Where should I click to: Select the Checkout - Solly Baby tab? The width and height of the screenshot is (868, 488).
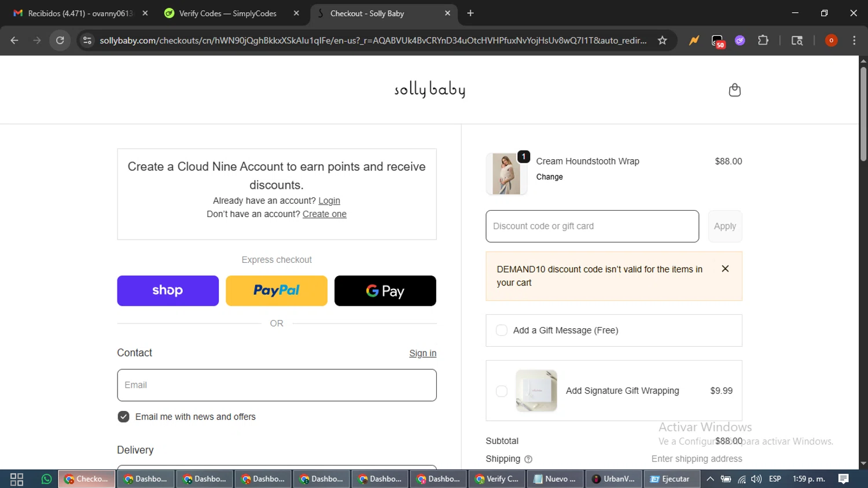[x=384, y=13]
